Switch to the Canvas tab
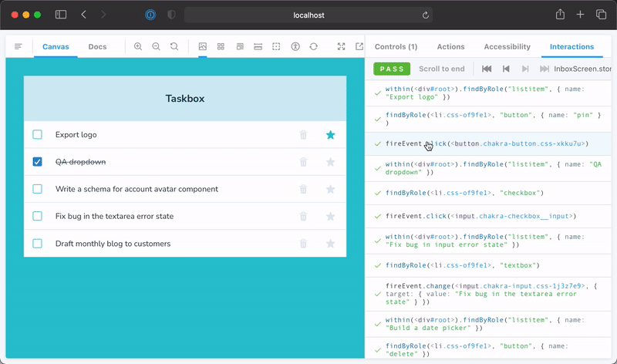 tap(56, 46)
